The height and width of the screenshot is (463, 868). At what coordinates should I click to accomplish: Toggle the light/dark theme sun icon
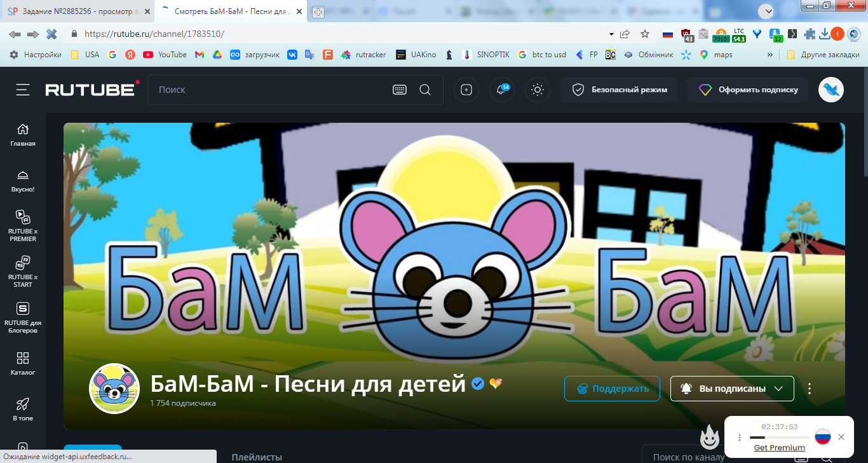(x=538, y=90)
